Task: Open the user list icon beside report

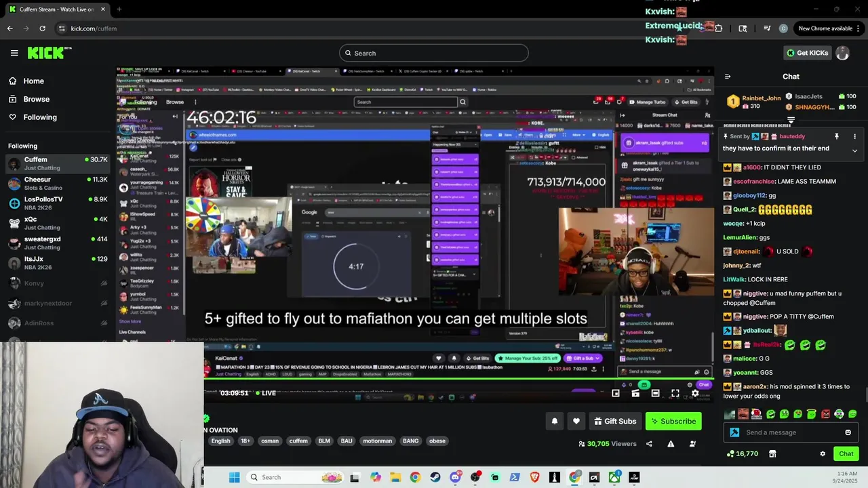Action: 692,444
